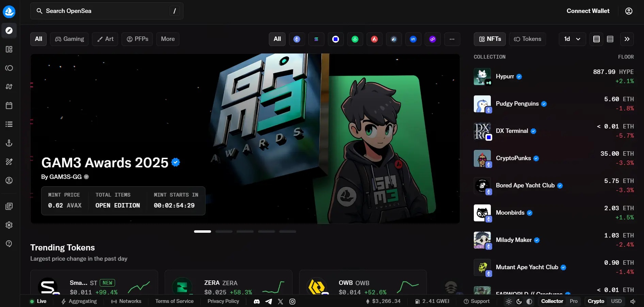This screenshot has width=644, height=307.
Task: Open the Support link in footer
Action: point(477,301)
